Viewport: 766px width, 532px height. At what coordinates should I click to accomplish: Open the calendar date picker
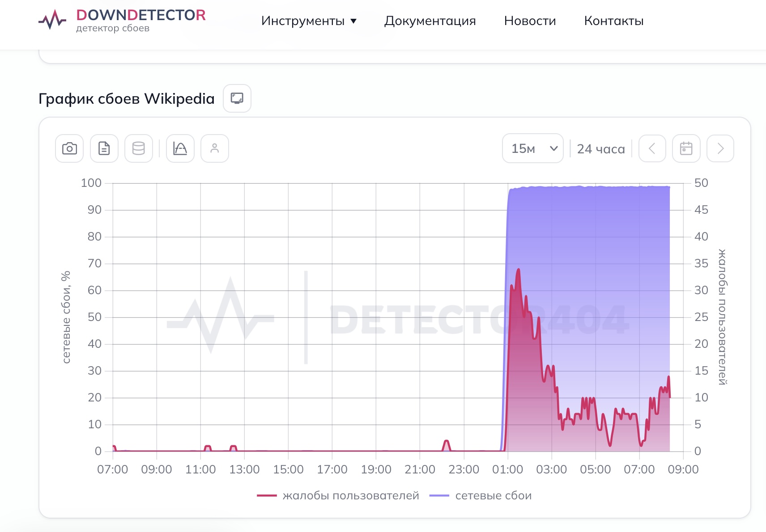coord(686,148)
